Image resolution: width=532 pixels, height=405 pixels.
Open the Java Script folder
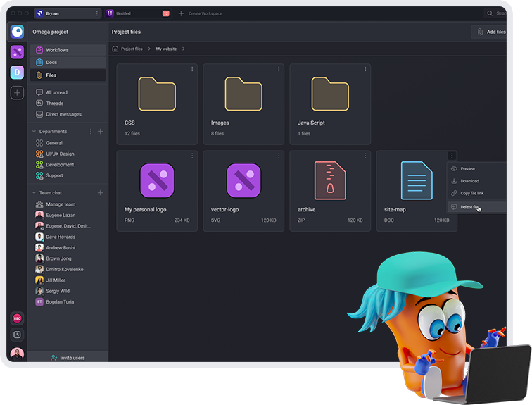point(330,104)
